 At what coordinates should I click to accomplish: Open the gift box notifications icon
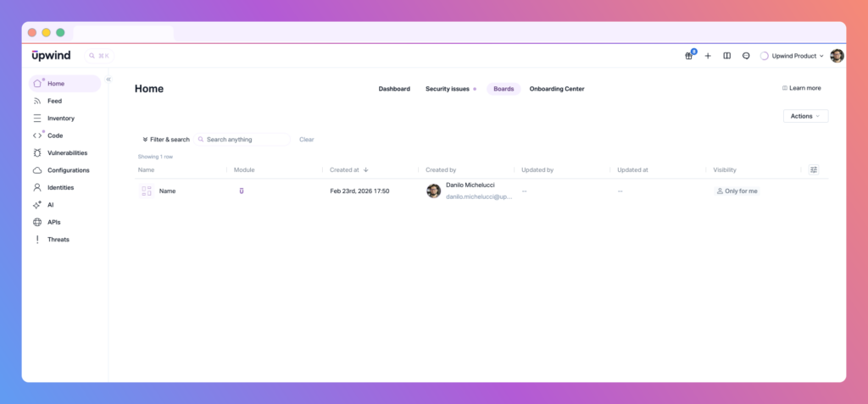[689, 56]
